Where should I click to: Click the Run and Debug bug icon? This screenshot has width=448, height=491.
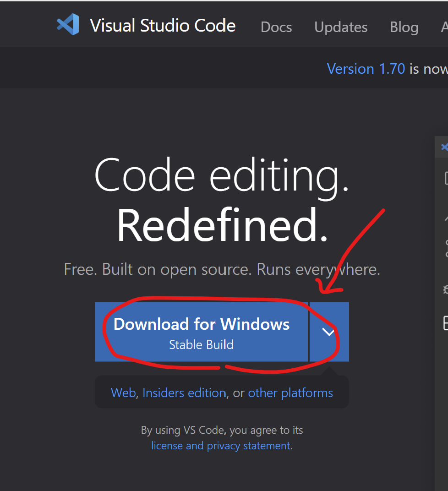tap(445, 289)
